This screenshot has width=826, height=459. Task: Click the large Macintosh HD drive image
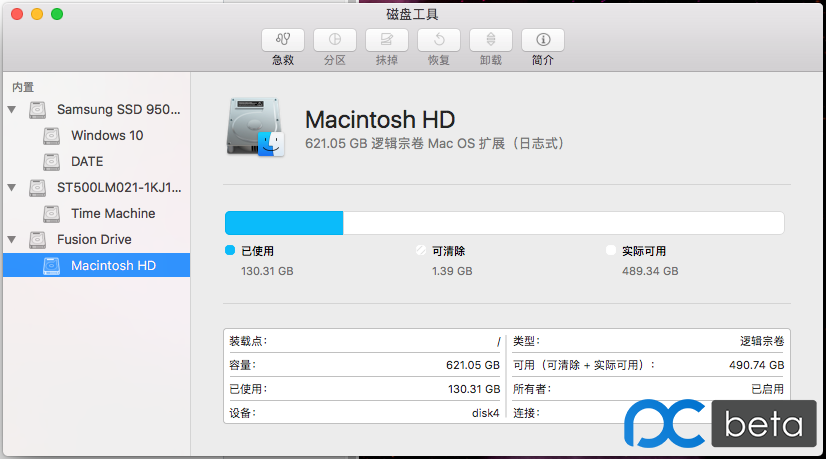[x=255, y=127]
